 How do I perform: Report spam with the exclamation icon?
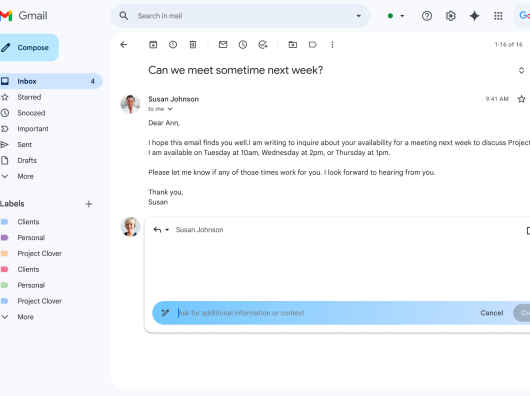tap(173, 45)
